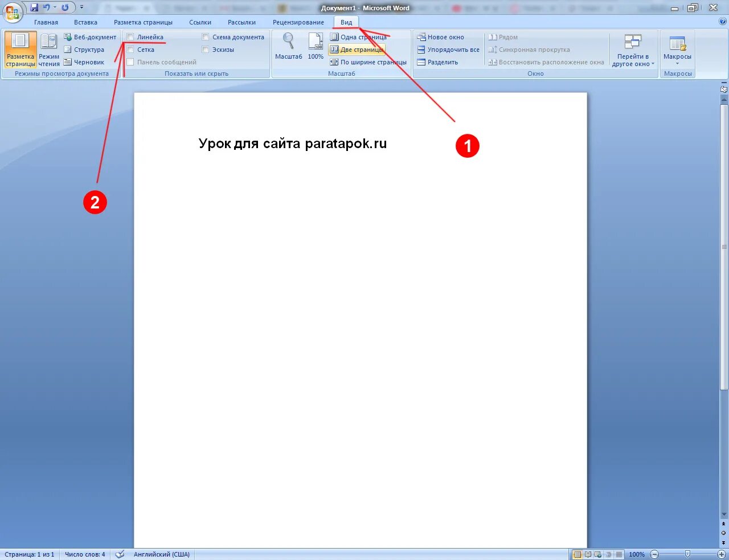Redo action in quick access toolbar
The width and height of the screenshot is (729, 560).
click(65, 7)
